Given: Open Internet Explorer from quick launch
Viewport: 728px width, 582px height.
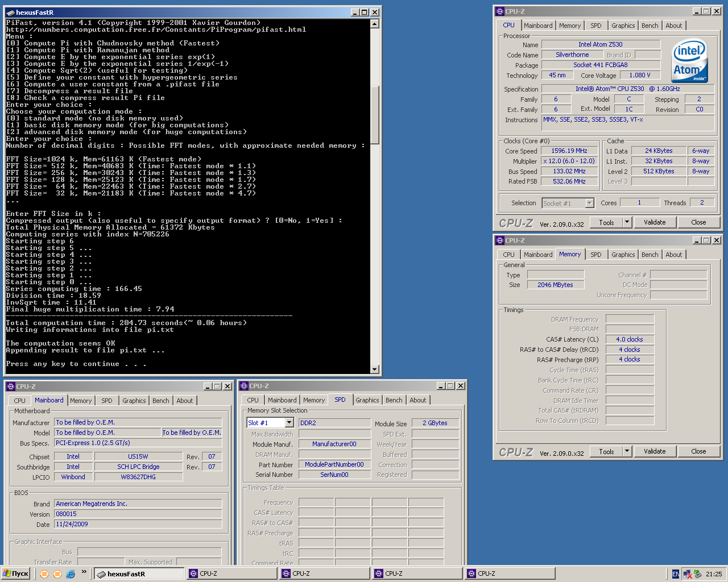Looking at the screenshot, I should pyautogui.click(x=71, y=574).
